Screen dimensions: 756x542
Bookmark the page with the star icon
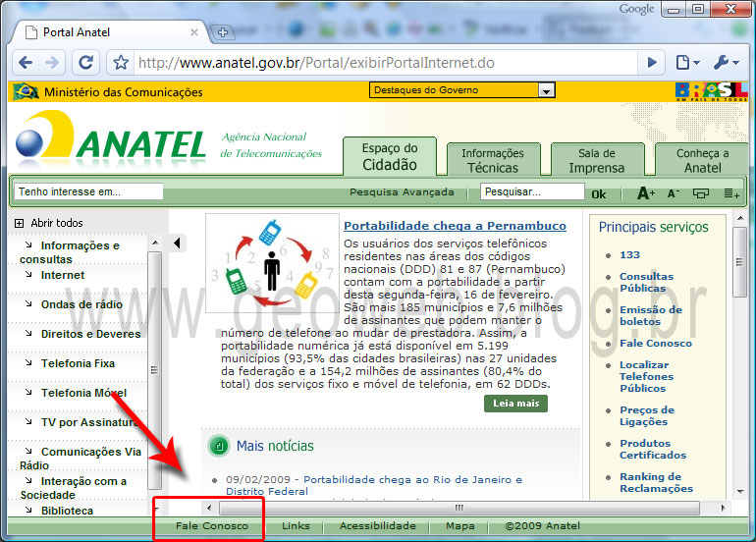pyautogui.click(x=121, y=63)
